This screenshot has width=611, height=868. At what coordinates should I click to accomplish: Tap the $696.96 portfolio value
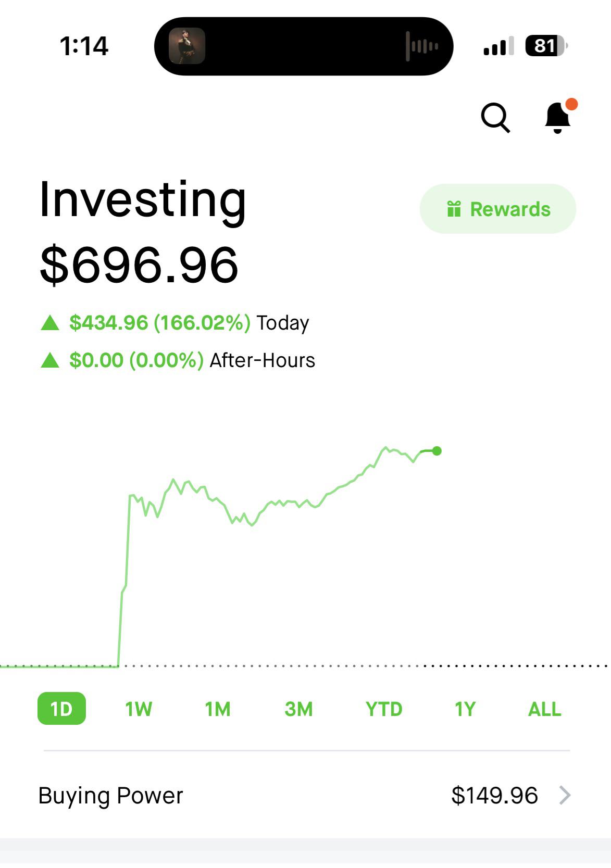(139, 265)
